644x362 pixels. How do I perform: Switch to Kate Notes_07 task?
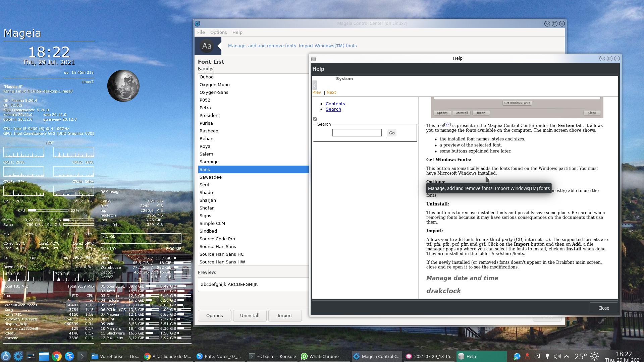[220, 356]
